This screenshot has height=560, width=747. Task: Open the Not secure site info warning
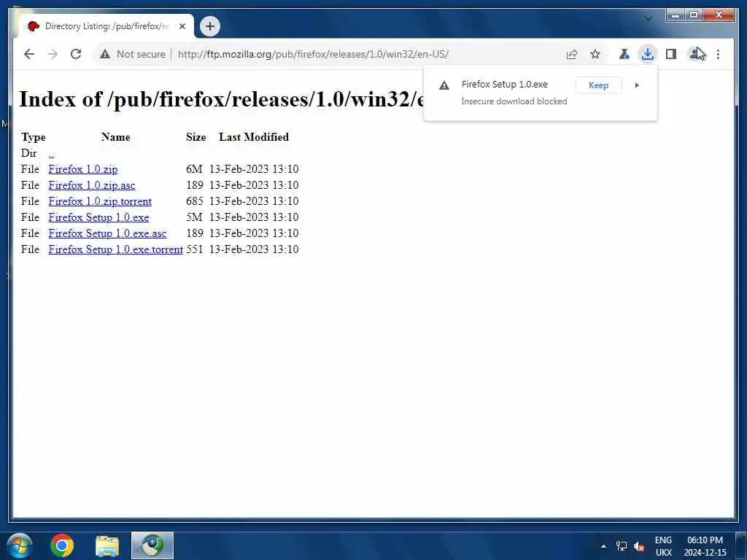(x=133, y=54)
